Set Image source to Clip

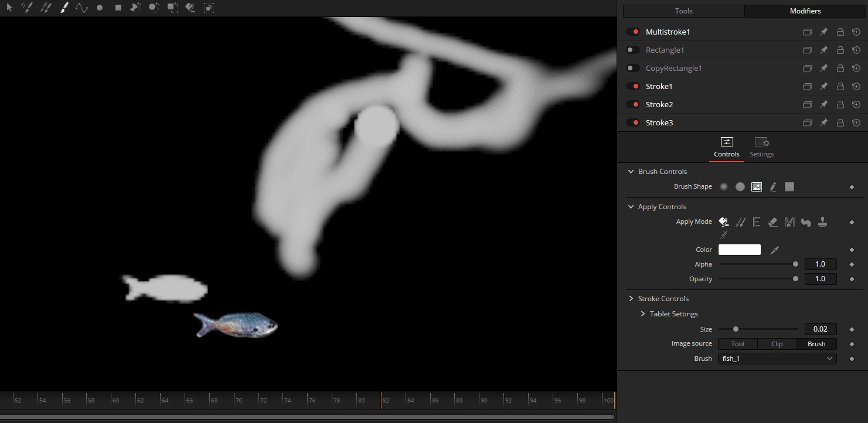click(x=777, y=344)
